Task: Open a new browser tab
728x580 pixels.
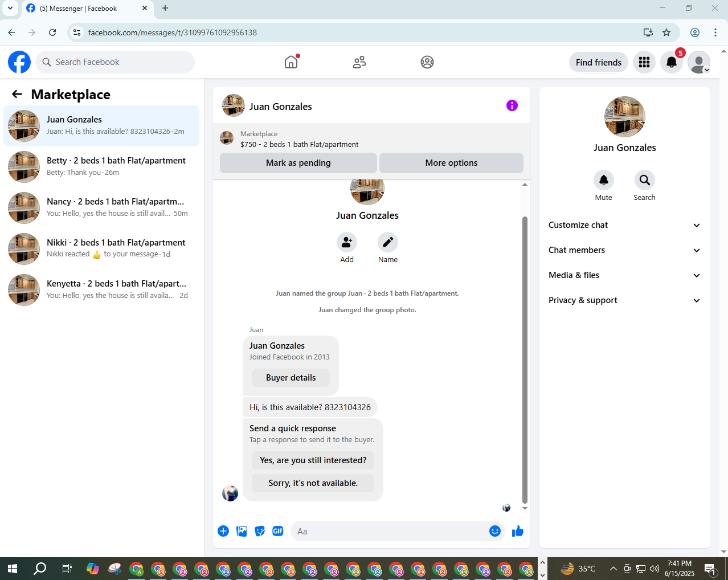Action: point(165,8)
